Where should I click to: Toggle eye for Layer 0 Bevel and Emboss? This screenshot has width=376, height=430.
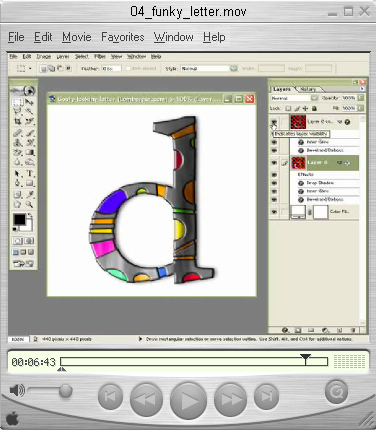(x=274, y=199)
